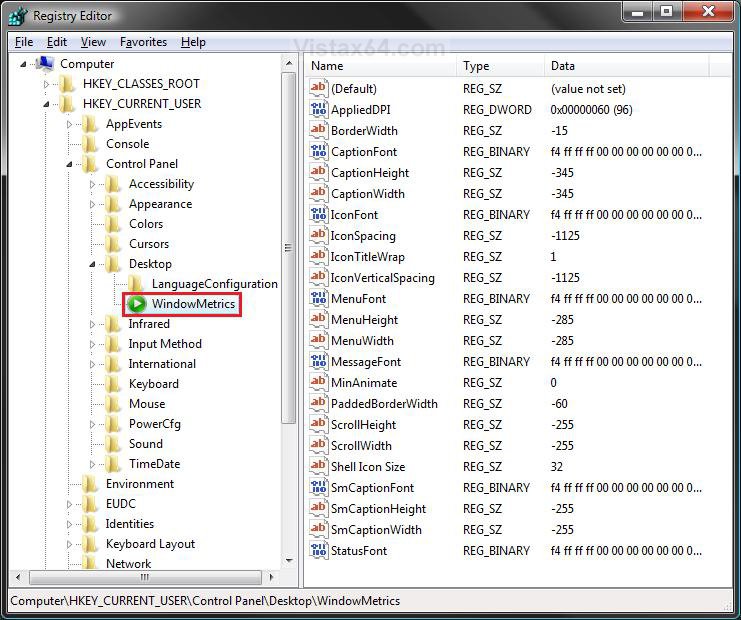
Task: Expand the Keyboard Layout key
Action: click(x=69, y=544)
